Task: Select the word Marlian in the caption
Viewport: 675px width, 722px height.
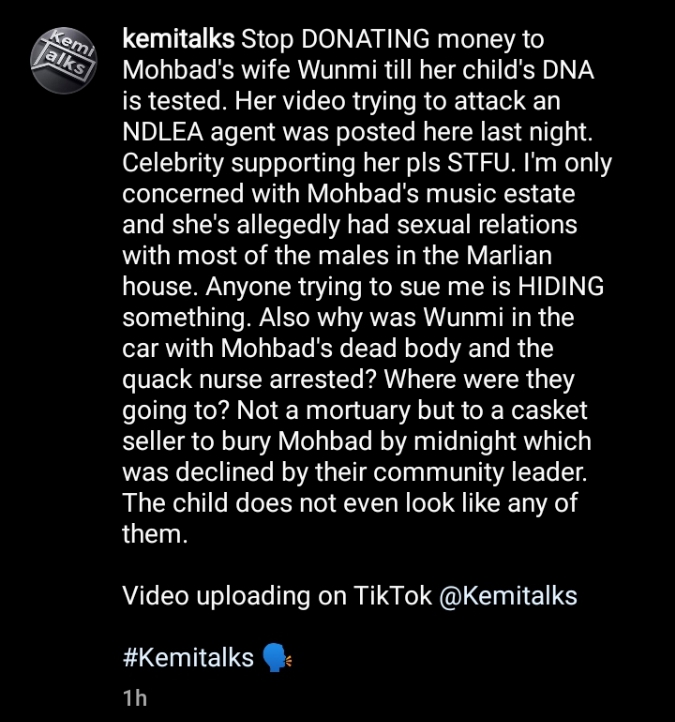Action: (509, 256)
